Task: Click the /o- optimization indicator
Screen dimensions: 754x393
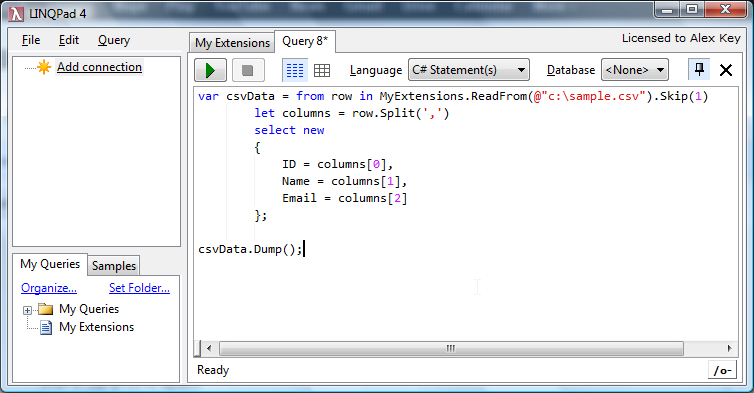Action: point(722,370)
